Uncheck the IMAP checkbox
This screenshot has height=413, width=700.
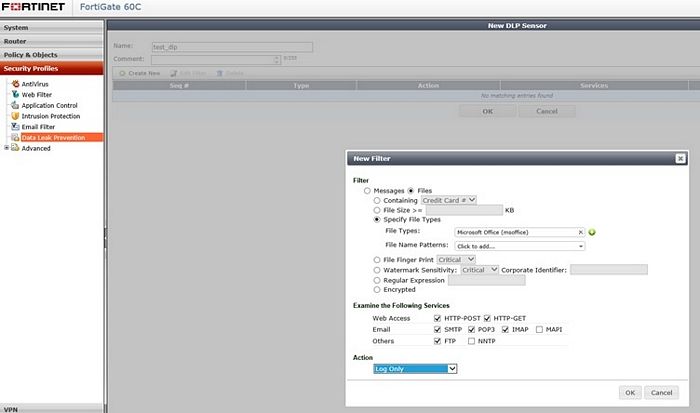click(505, 330)
